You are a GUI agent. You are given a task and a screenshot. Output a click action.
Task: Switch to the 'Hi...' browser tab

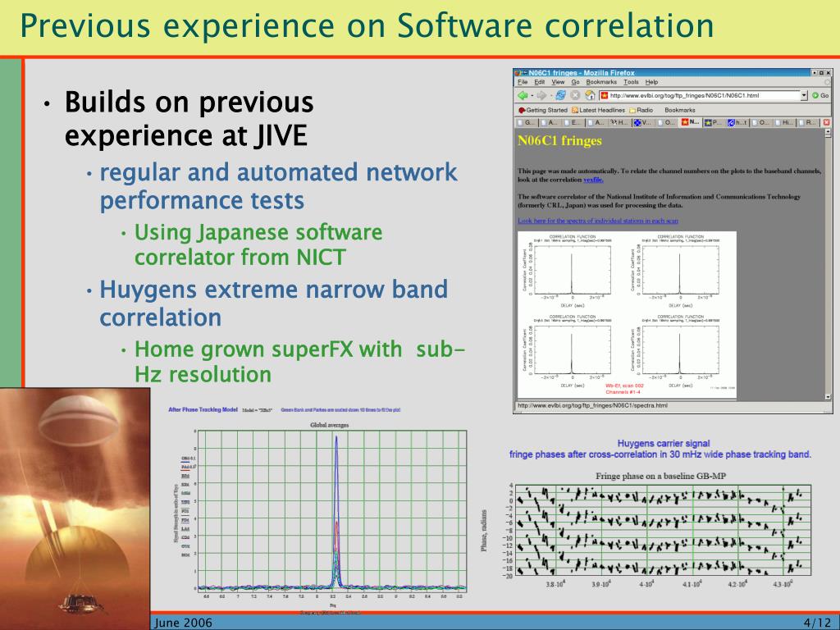click(784, 123)
